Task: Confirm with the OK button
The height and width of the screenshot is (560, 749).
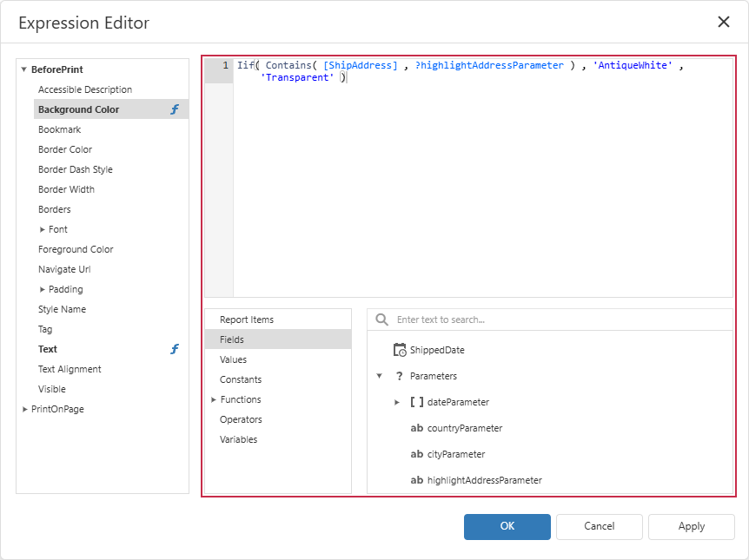Action: point(507,527)
